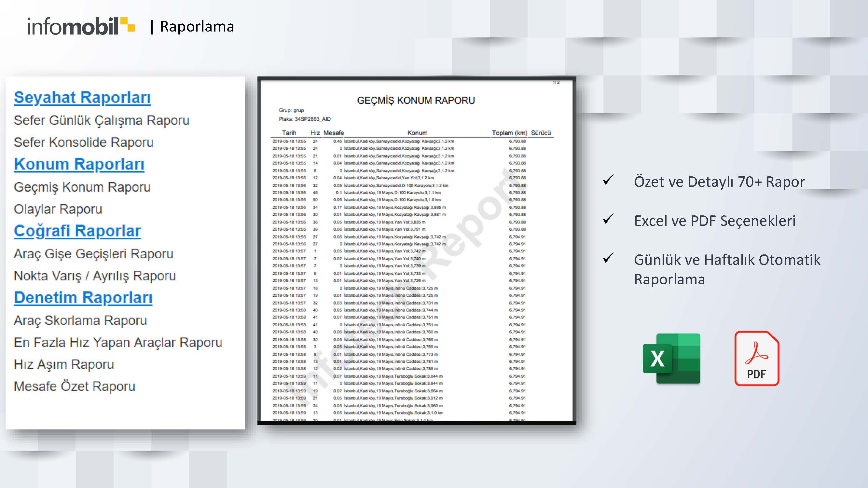Click the PDF file icon
This screenshot has height=488, width=868.
click(x=757, y=358)
